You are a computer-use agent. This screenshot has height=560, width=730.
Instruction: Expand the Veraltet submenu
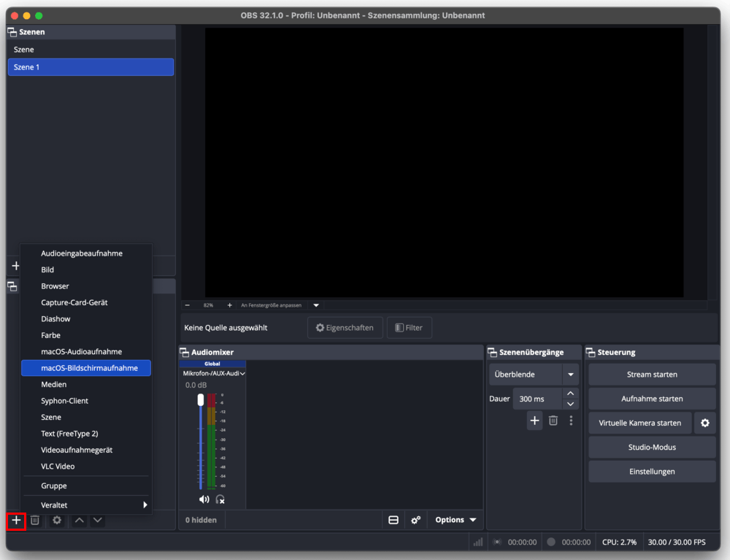tap(86, 505)
